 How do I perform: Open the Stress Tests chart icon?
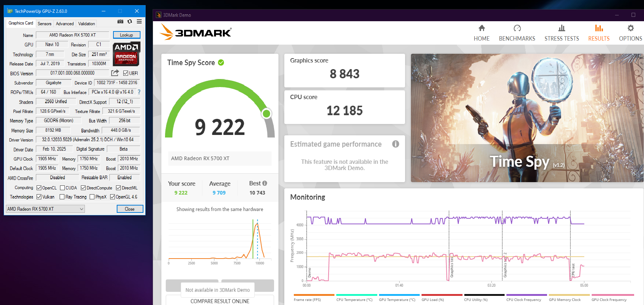(x=562, y=28)
